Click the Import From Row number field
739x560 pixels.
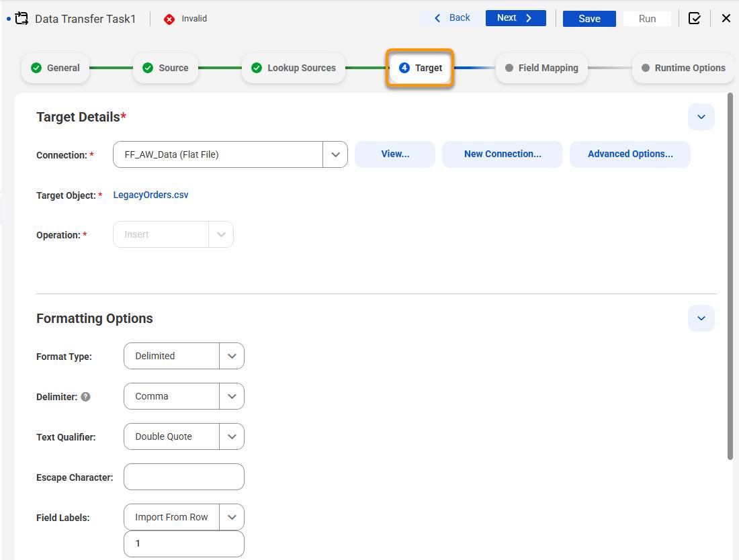click(184, 543)
